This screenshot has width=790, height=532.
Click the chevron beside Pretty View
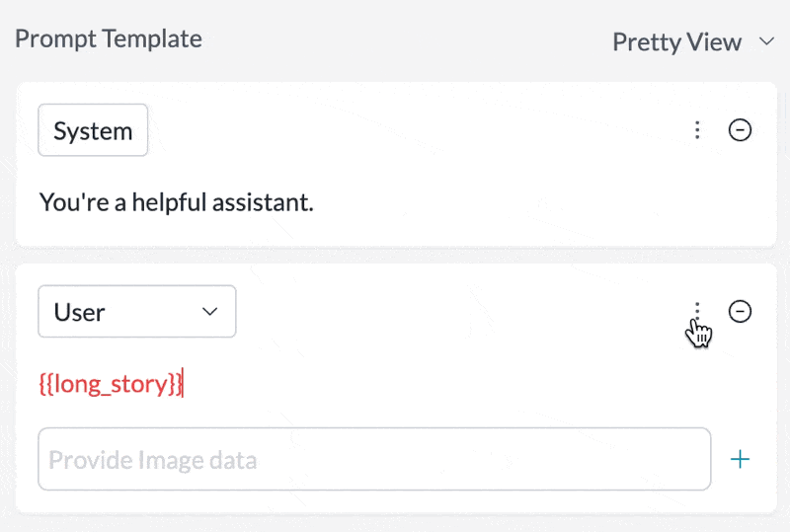click(765, 41)
